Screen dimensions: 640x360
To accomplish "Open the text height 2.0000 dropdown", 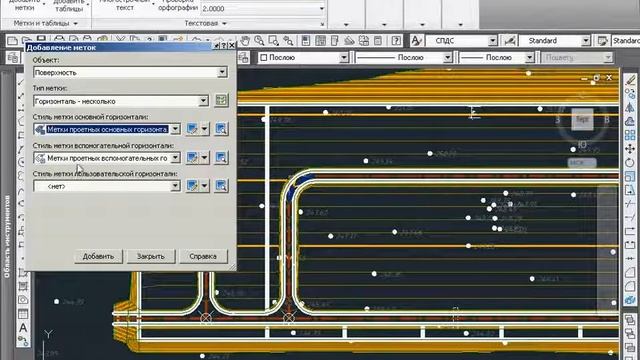I will pos(322,8).
